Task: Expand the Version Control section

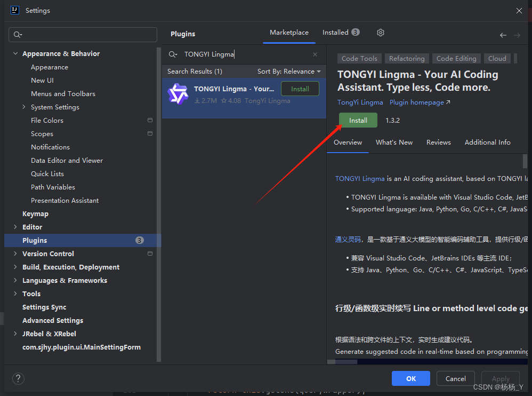Action: (15, 254)
